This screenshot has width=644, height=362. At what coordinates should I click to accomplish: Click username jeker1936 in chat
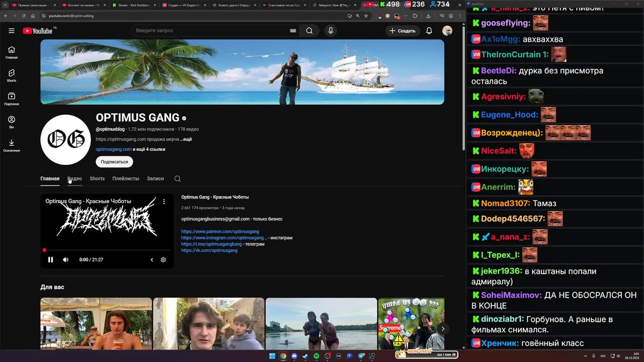501,271
